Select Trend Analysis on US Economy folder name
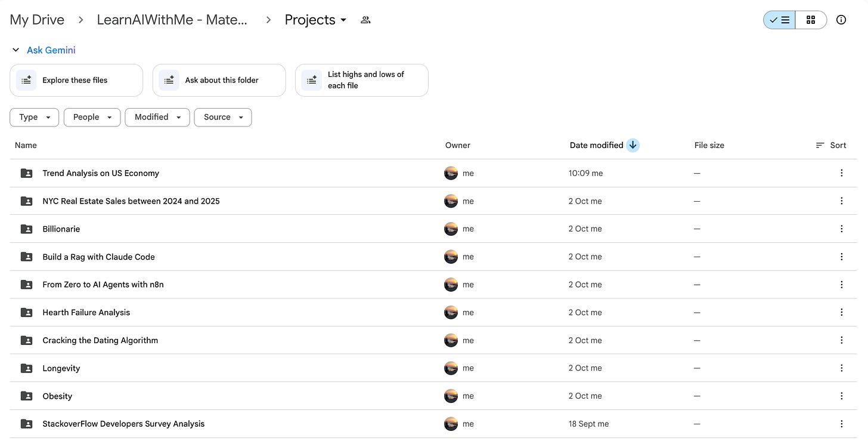Screen dimensions: 868x447 tap(101, 173)
